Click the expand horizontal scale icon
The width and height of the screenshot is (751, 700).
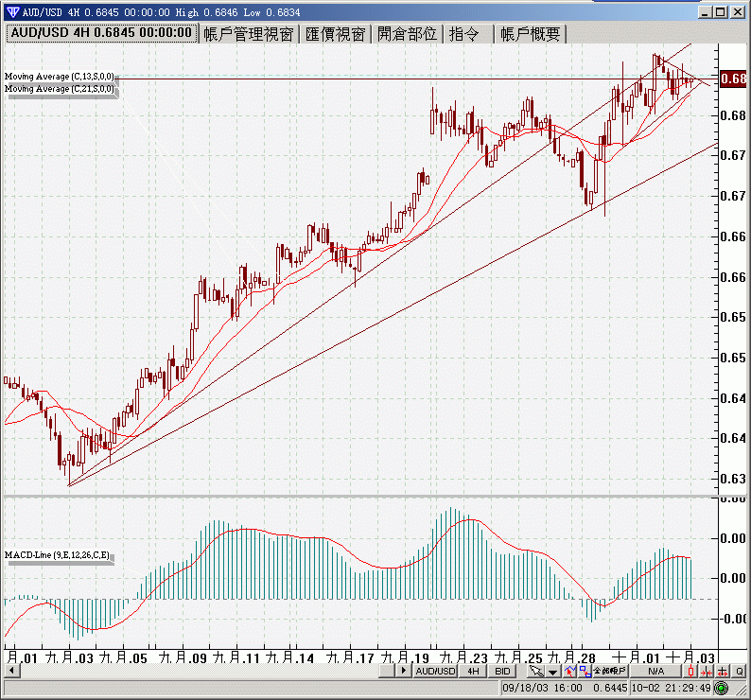pos(723,672)
